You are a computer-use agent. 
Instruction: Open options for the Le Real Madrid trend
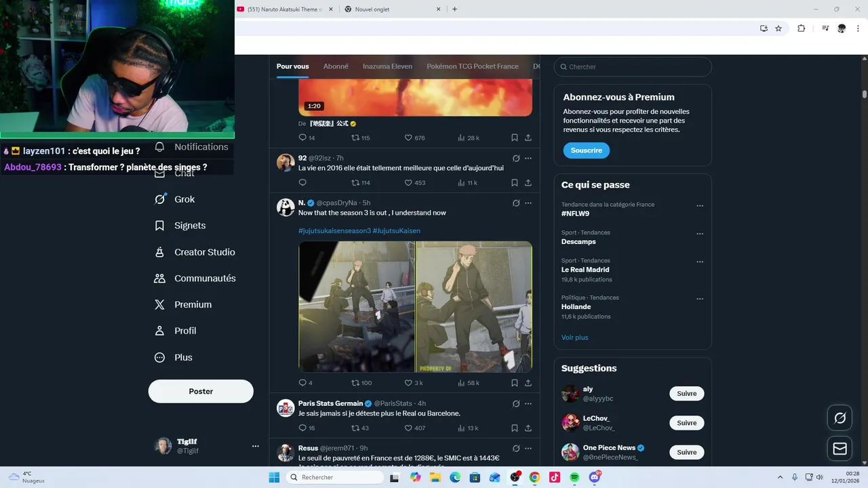coord(700,262)
